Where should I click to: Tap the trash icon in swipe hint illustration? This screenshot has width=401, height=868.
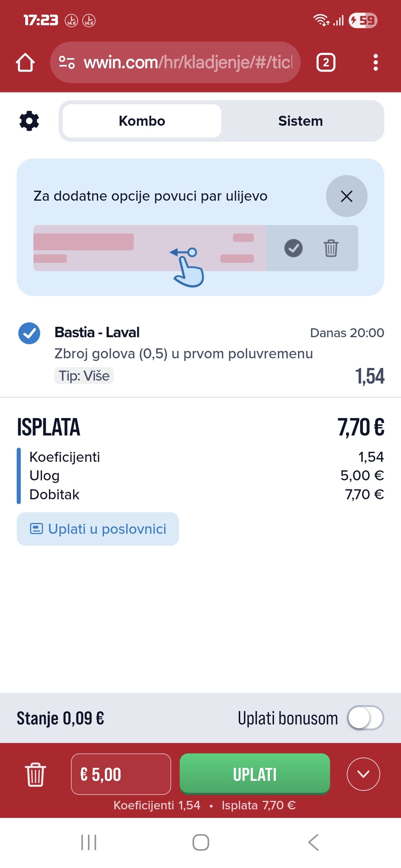point(330,248)
